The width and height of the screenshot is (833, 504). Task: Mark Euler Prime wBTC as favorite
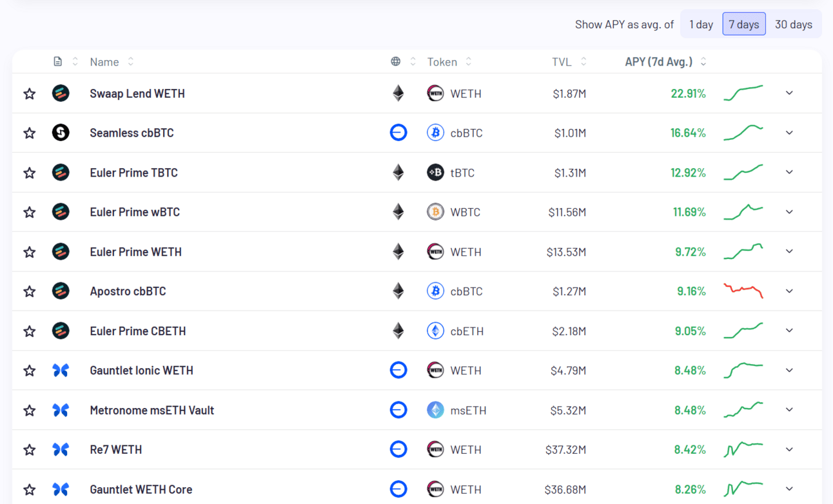(x=30, y=212)
